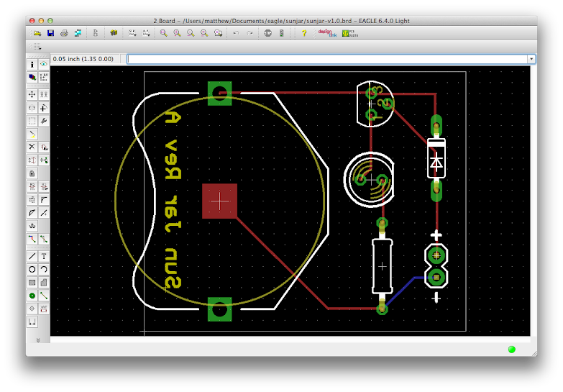Select the Polygon tool
Image resolution: width=563 pixels, height=392 pixels.
click(x=44, y=283)
